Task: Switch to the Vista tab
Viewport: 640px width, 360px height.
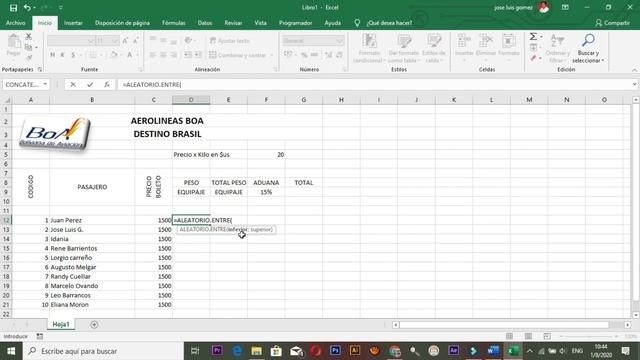Action: tap(260, 23)
